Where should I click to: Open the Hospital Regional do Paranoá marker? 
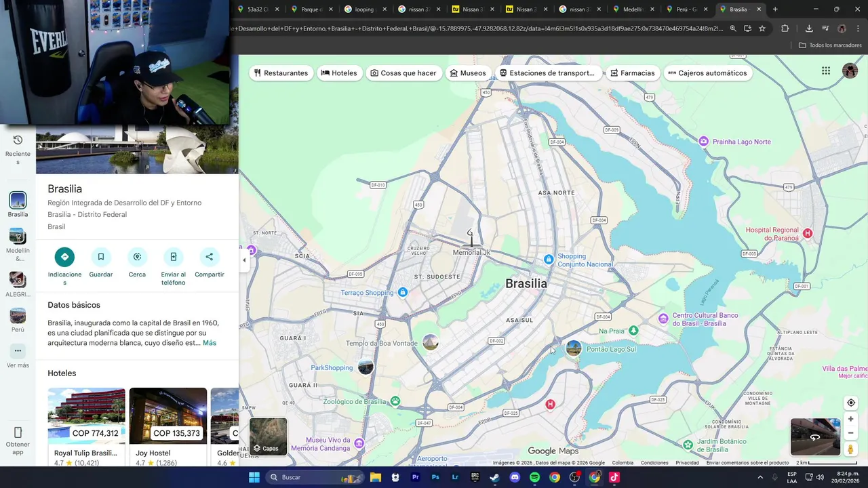coord(807,233)
